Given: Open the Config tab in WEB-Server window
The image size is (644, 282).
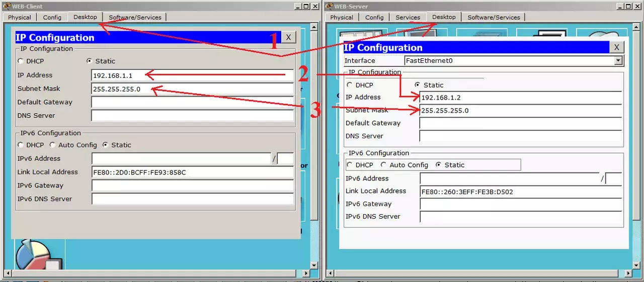Looking at the screenshot, I should (x=374, y=17).
